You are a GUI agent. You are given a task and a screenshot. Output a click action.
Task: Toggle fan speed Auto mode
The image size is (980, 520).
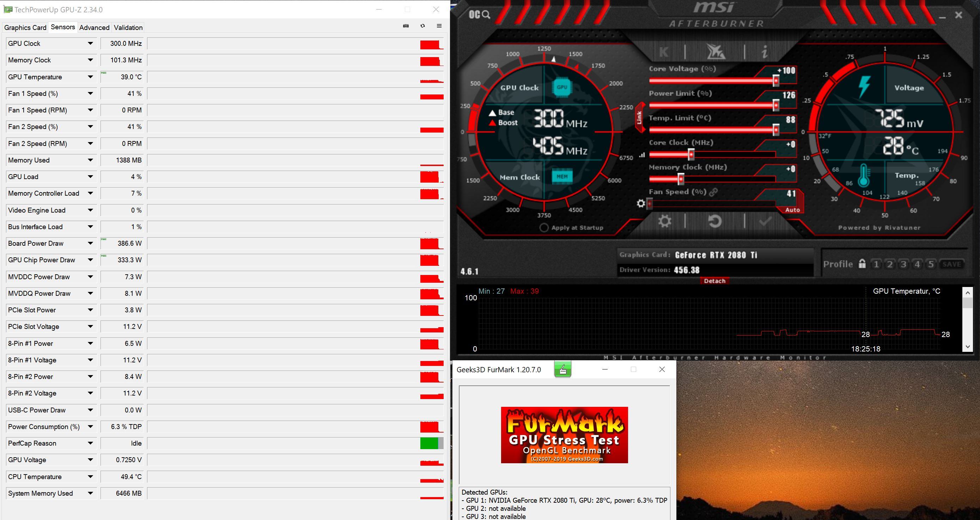click(792, 210)
